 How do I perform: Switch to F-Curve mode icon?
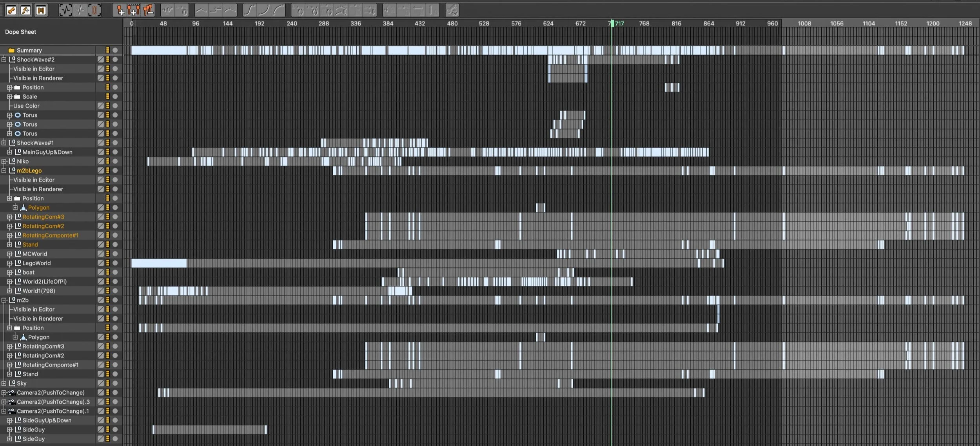26,10
